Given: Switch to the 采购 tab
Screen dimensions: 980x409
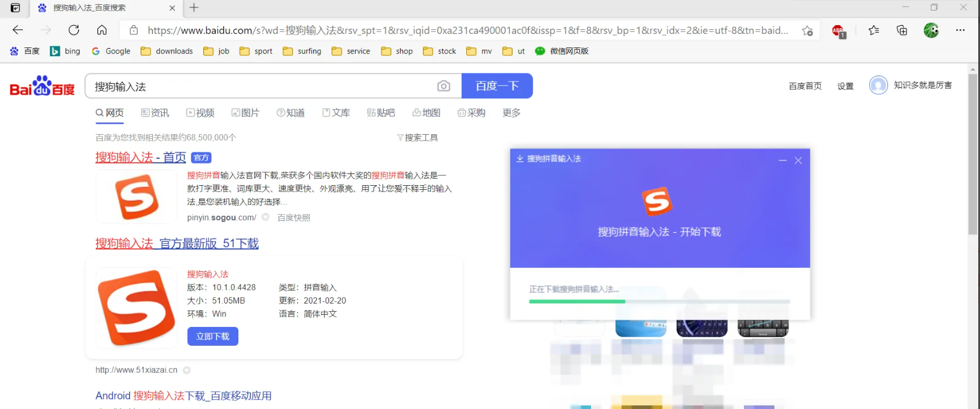Looking at the screenshot, I should click(x=472, y=113).
